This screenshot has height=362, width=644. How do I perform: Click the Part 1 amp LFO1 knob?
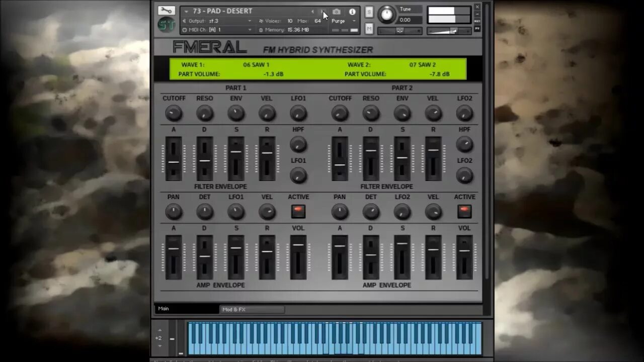(x=236, y=212)
